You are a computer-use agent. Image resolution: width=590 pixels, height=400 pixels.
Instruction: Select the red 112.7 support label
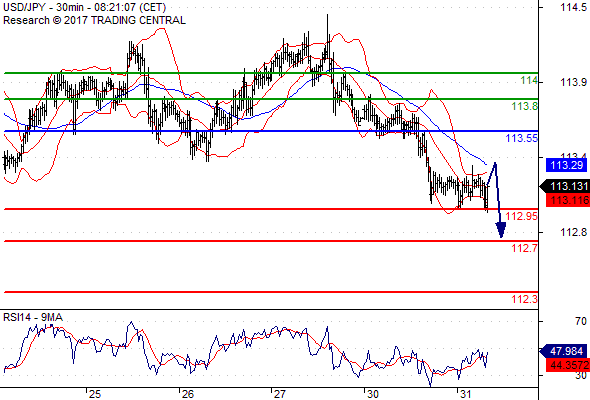click(x=525, y=248)
